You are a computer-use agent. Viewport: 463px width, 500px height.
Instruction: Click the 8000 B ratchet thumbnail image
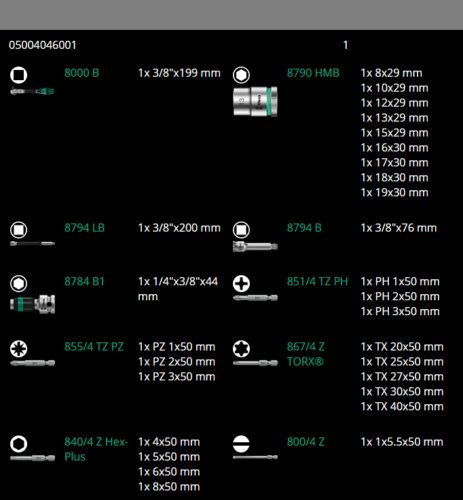[x=32, y=91]
